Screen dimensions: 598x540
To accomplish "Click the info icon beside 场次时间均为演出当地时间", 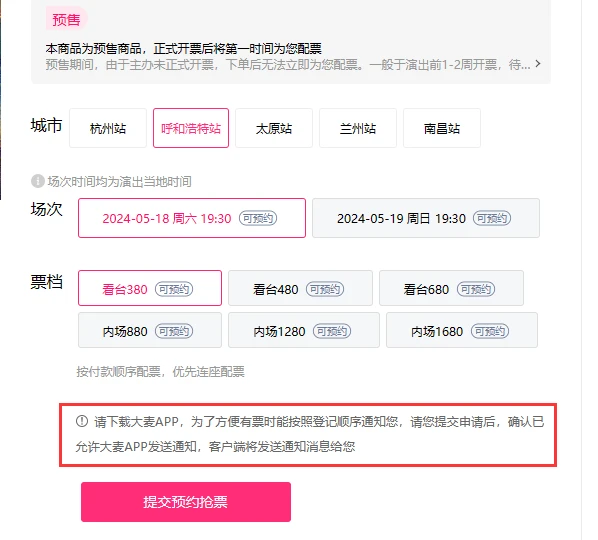I will [38, 181].
